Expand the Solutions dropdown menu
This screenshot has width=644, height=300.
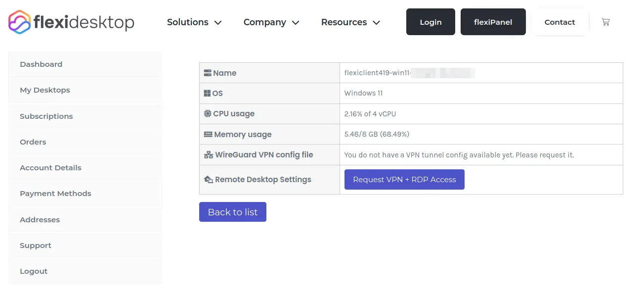(x=194, y=22)
